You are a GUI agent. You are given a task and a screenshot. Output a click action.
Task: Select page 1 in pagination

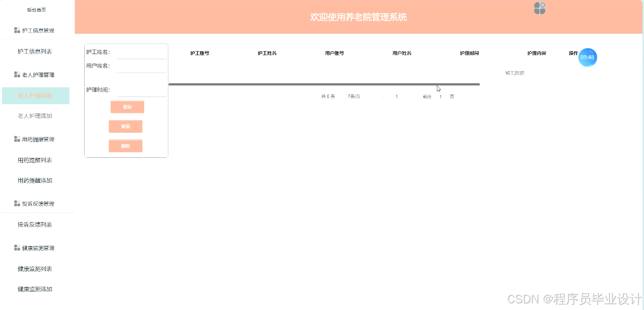(397, 97)
